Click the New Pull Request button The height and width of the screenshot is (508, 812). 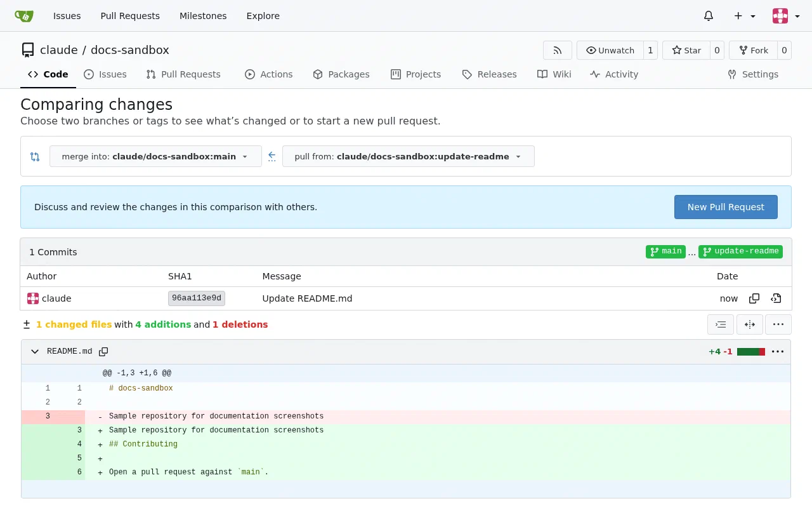(726, 207)
